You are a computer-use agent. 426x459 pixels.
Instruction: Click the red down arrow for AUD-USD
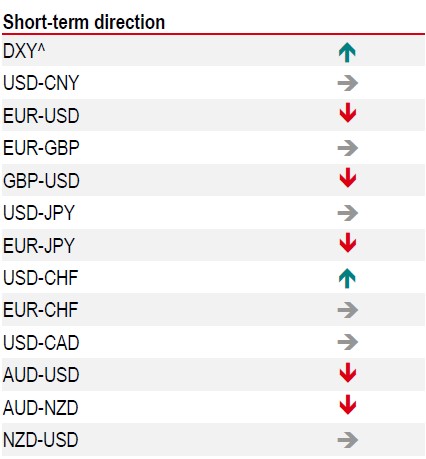[x=348, y=372]
